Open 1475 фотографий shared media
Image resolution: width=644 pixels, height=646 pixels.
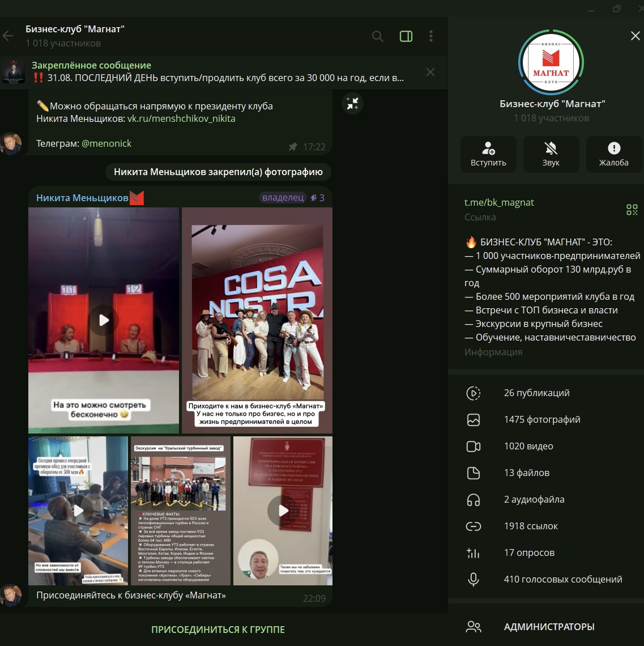point(545,420)
